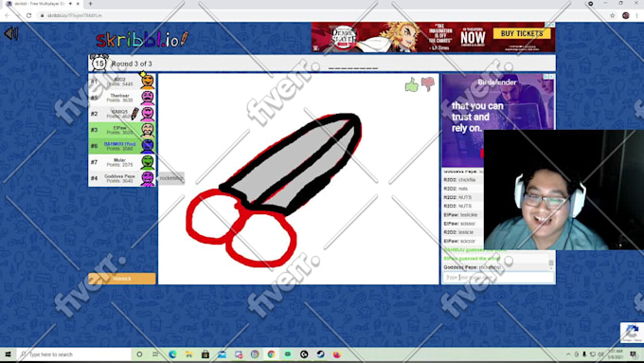Image resolution: width=644 pixels, height=363 pixels.
Task: Click the skribbl.io logo
Action: (142, 40)
